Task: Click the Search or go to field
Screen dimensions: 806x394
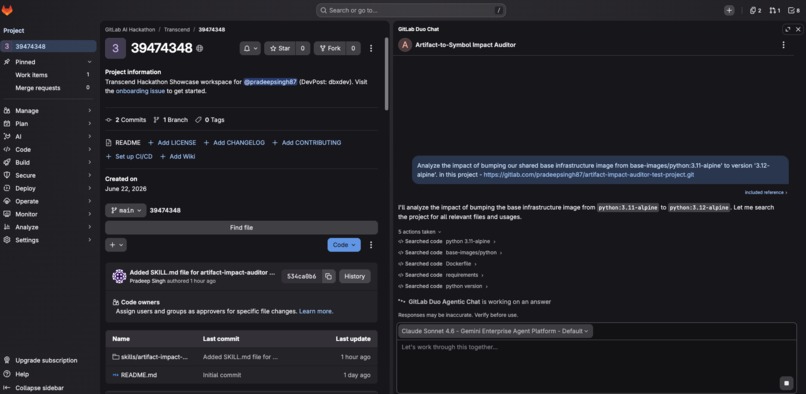Action: point(411,10)
